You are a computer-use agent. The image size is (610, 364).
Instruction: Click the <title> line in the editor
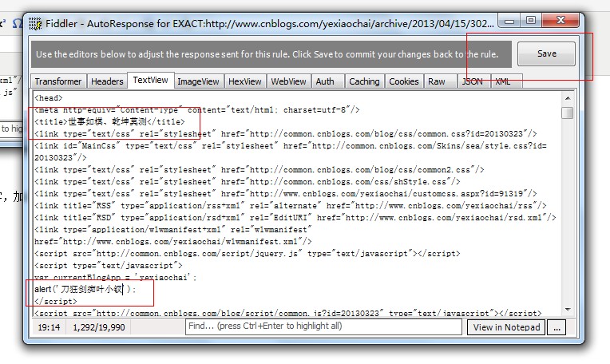tap(109, 121)
